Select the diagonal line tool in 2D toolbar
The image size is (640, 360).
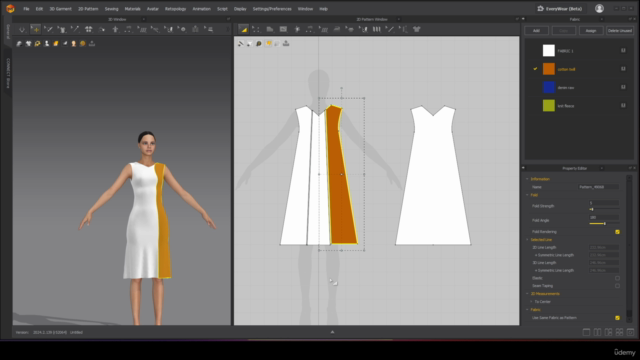[x=390, y=29]
